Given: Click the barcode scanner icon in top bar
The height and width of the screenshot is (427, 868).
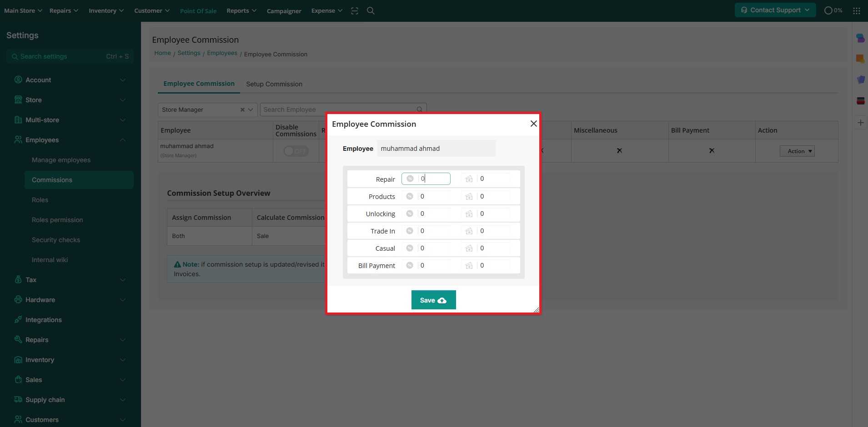Looking at the screenshot, I should (x=355, y=10).
